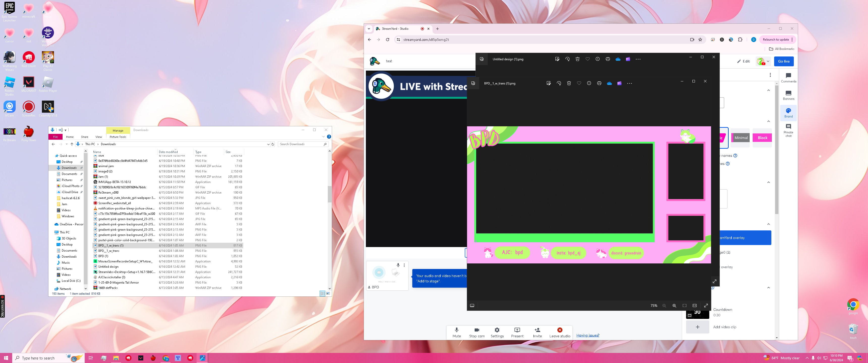
Task: Open Clipchamp from BPD__1_w_trans Photos toolbar
Action: (619, 83)
